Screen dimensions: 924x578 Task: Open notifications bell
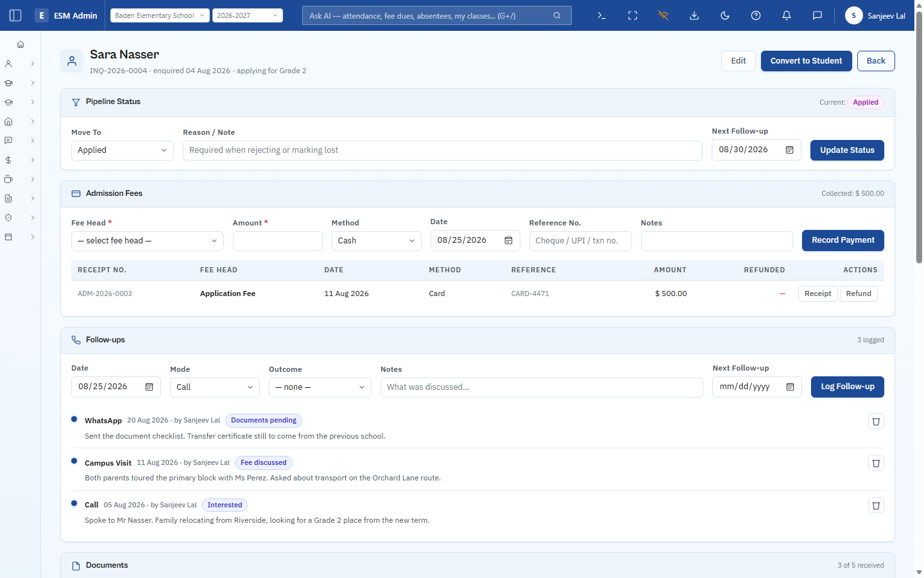(787, 15)
